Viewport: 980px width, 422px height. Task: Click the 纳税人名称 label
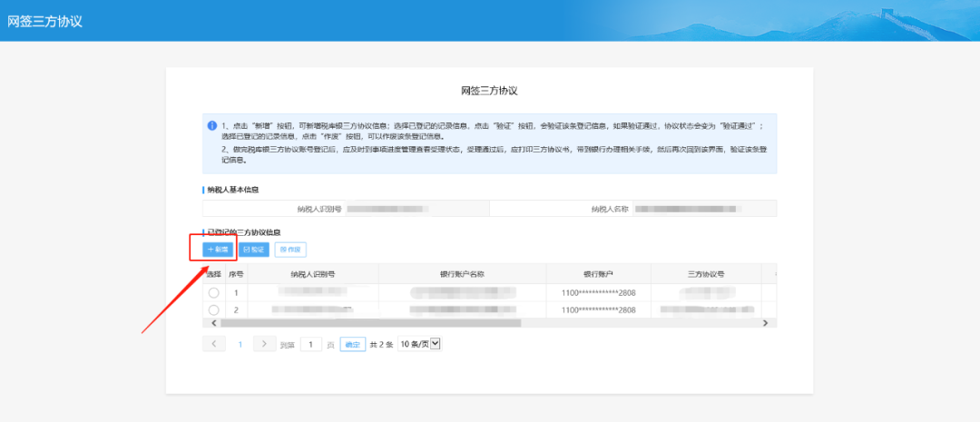[x=610, y=209]
